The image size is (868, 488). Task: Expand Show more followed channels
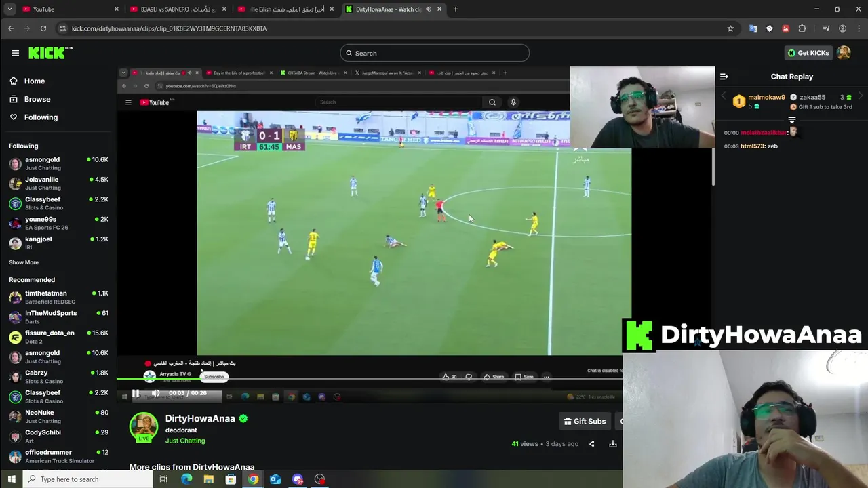coord(24,262)
